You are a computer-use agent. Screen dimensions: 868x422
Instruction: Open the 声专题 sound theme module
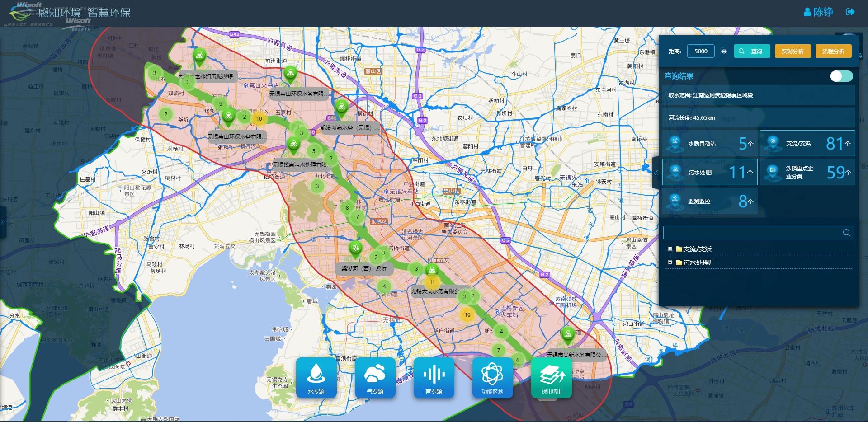[434, 378]
